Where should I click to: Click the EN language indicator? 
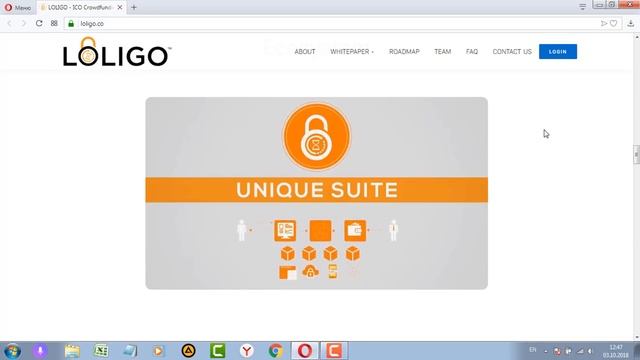tap(533, 350)
